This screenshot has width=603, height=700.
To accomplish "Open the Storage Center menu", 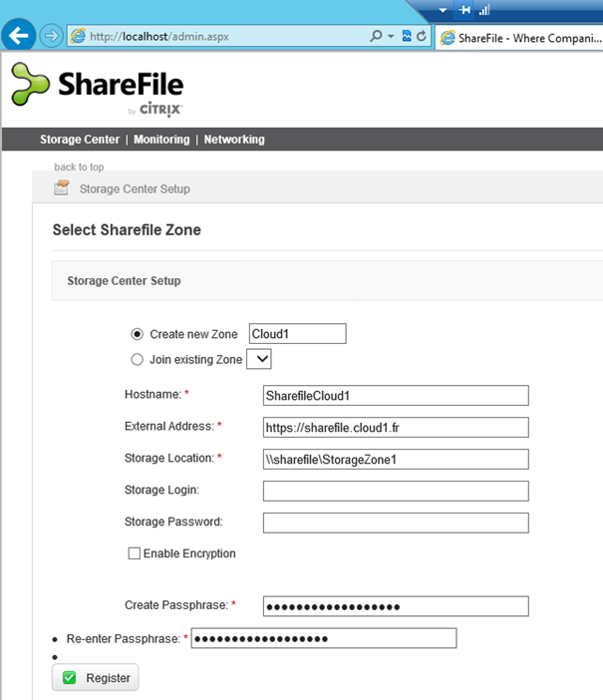I will click(x=80, y=140).
